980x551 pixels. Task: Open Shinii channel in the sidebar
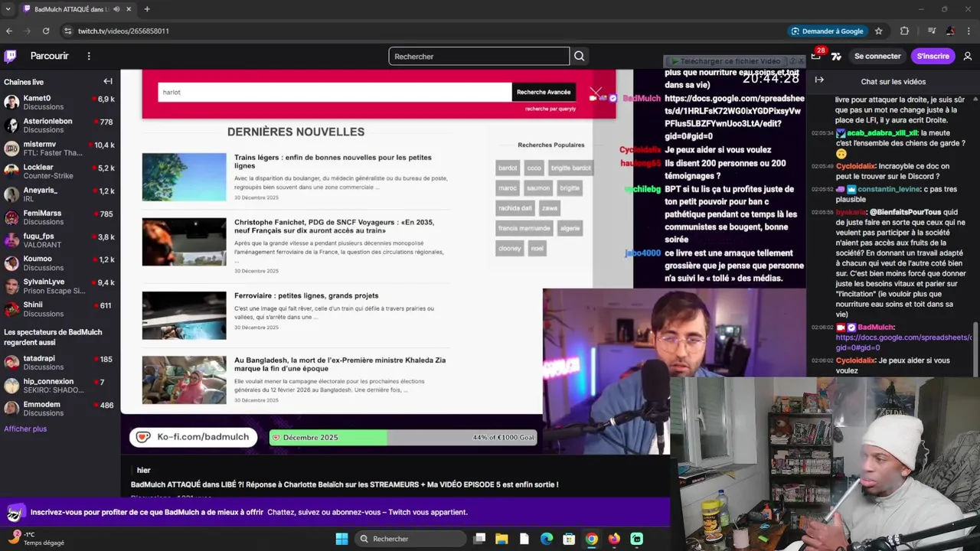60,309
